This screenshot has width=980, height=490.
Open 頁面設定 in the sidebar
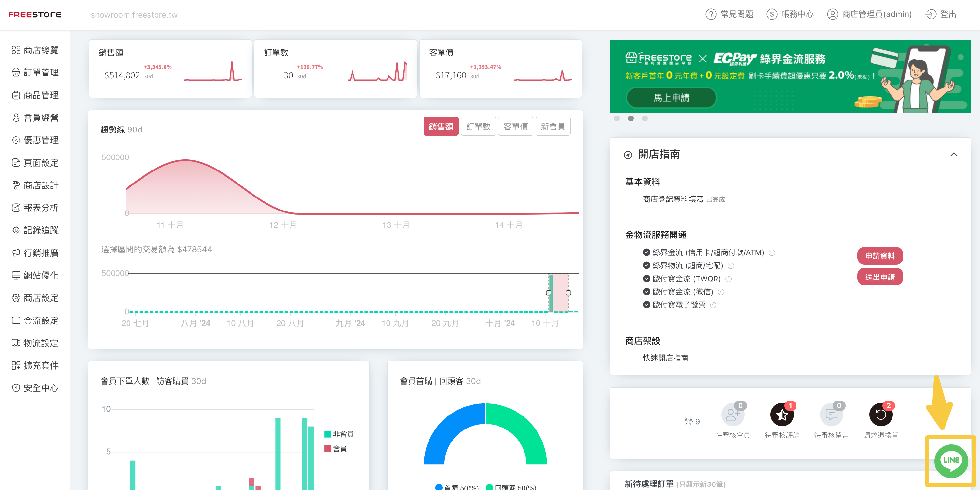[35, 163]
